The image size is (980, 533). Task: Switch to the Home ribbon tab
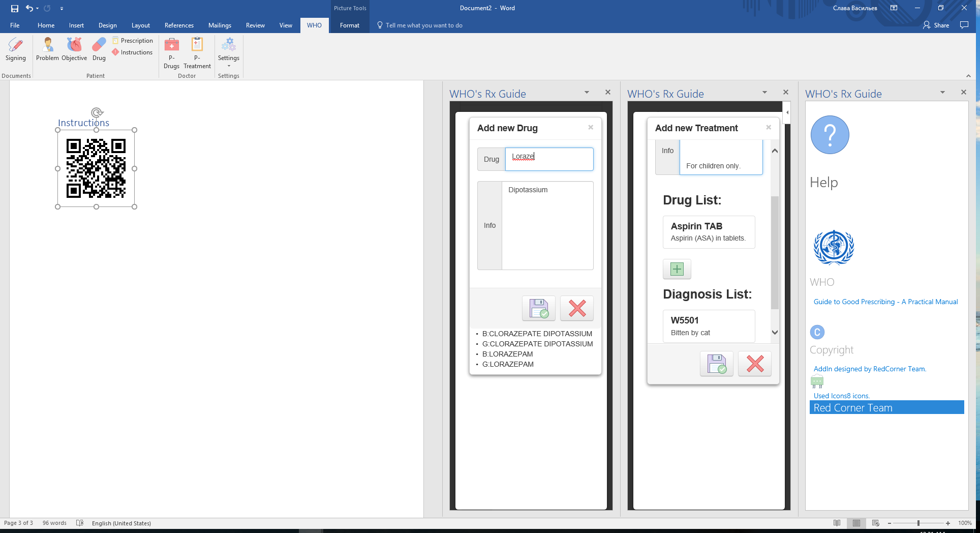tap(46, 25)
